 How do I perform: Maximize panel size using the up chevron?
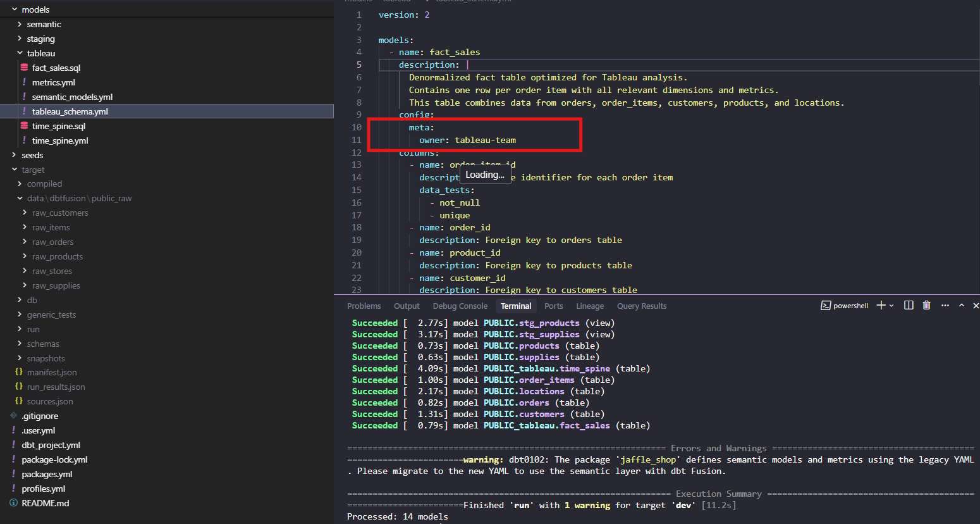point(962,306)
